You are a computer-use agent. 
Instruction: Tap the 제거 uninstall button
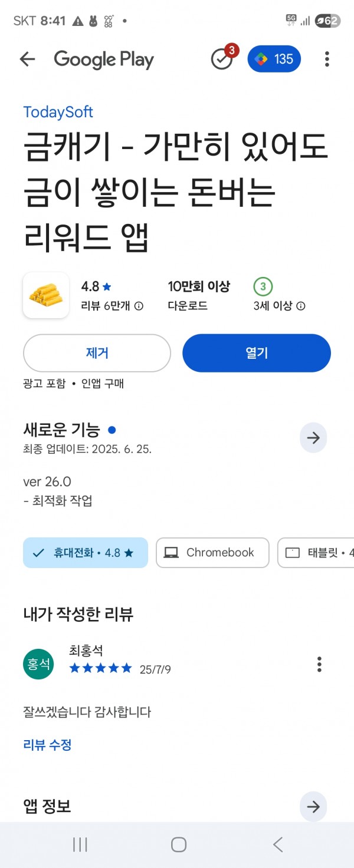(97, 353)
